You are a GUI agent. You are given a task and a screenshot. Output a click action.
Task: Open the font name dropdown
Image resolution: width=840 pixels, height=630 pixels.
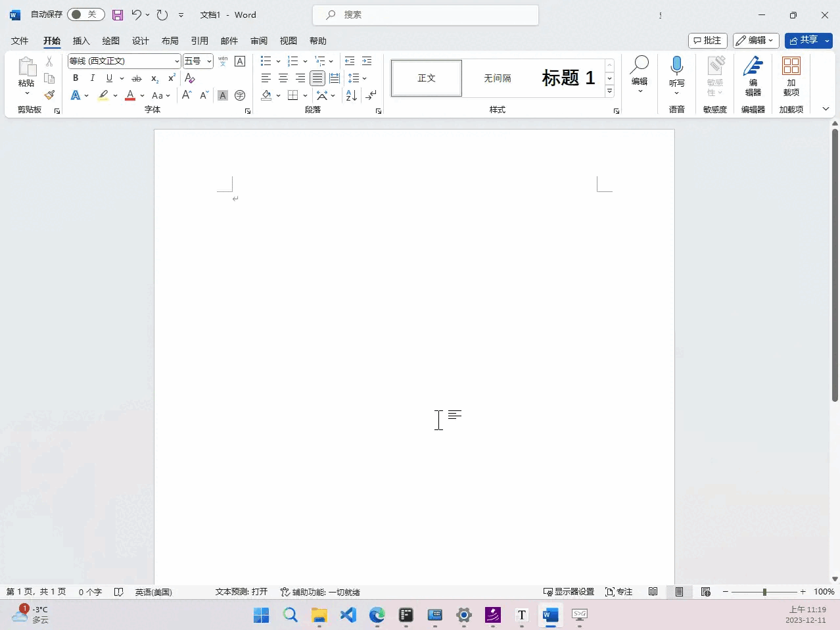[177, 61]
